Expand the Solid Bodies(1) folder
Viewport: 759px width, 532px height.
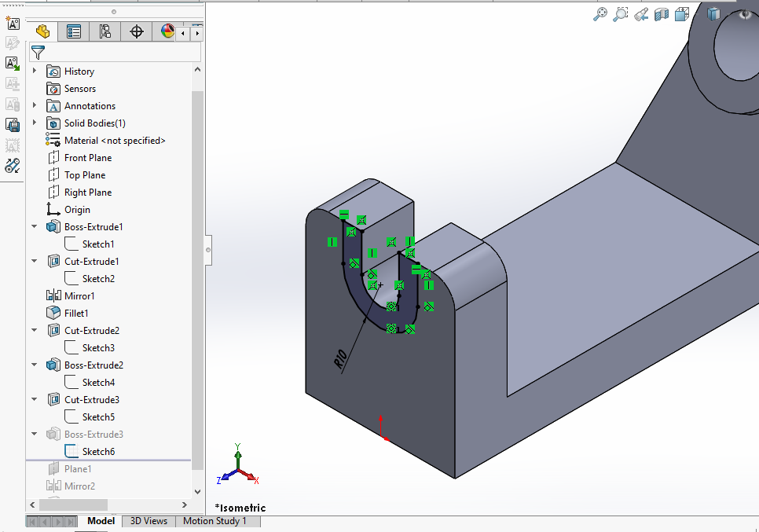click(x=35, y=123)
